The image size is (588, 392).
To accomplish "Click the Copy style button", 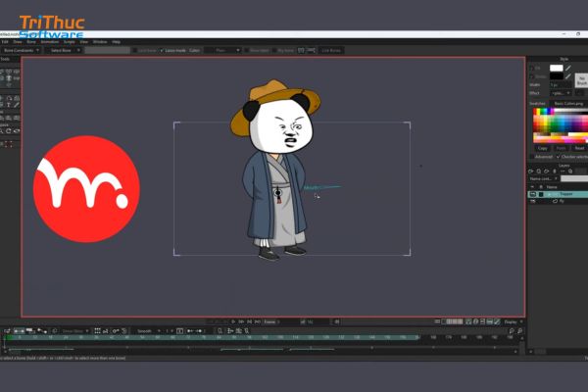I will 542,148.
